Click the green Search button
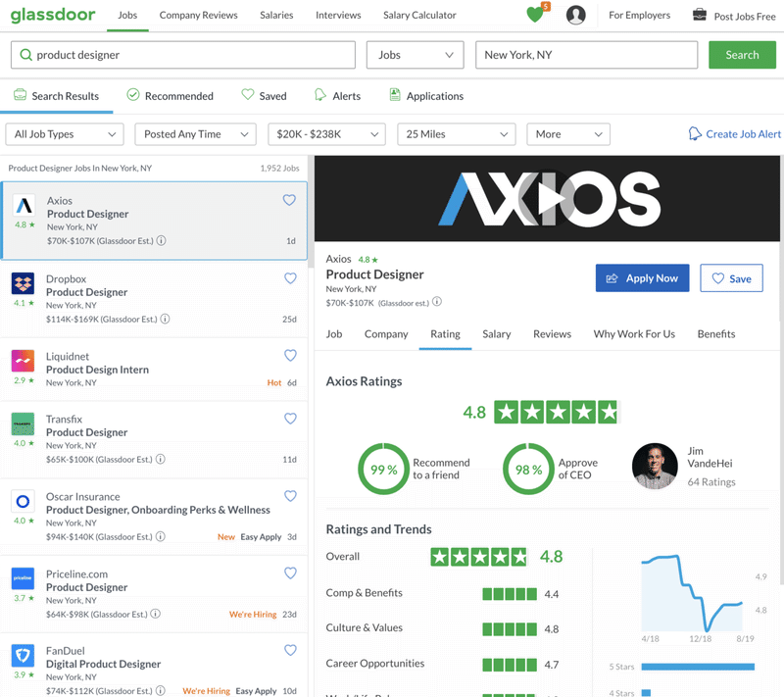The height and width of the screenshot is (697, 784). tap(742, 55)
